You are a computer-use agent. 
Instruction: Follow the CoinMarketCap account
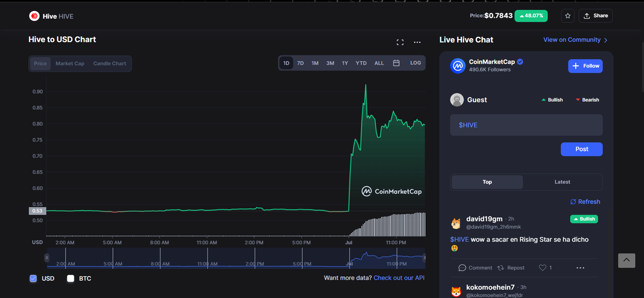[x=585, y=66]
